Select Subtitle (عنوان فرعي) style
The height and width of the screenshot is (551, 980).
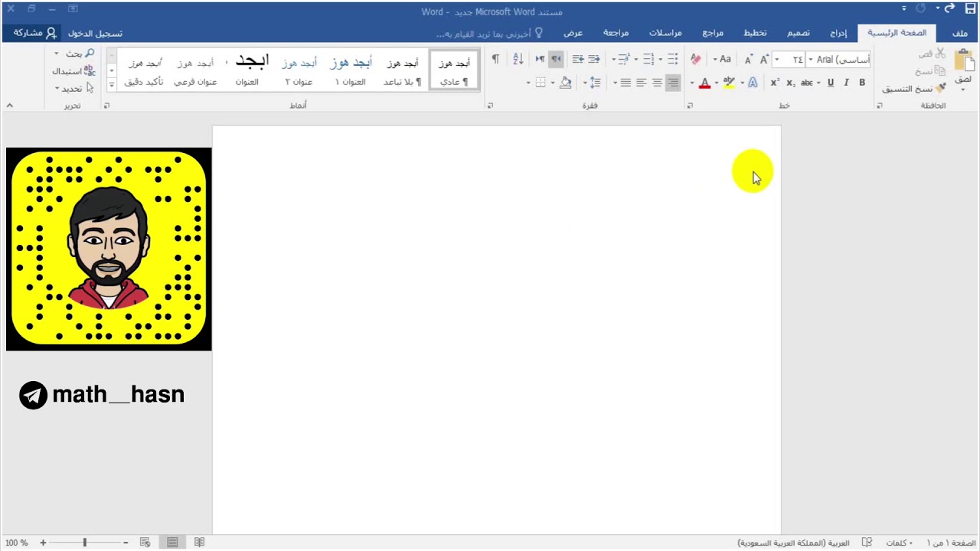pos(195,70)
